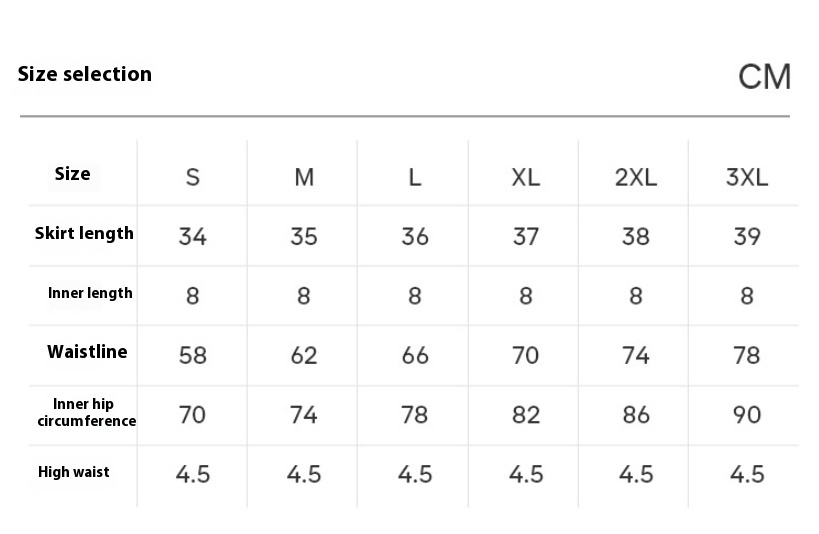The image size is (819, 534).
Task: Select the 2XL size column header
Action: 636,178
